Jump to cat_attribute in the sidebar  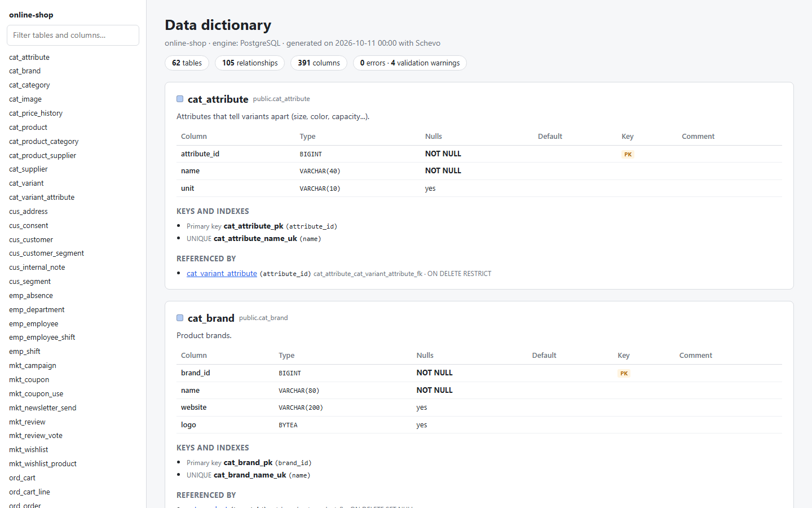coord(29,57)
